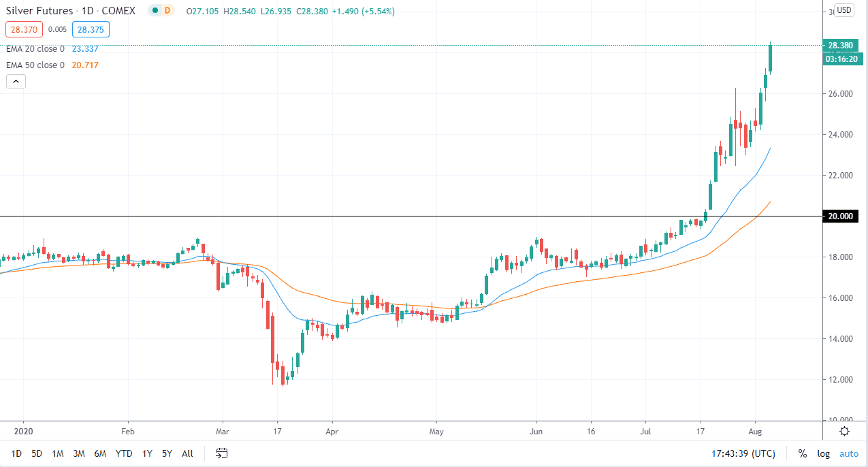The height and width of the screenshot is (467, 868).
Task: Click the blue 28.375 buy price button
Action: click(90, 29)
